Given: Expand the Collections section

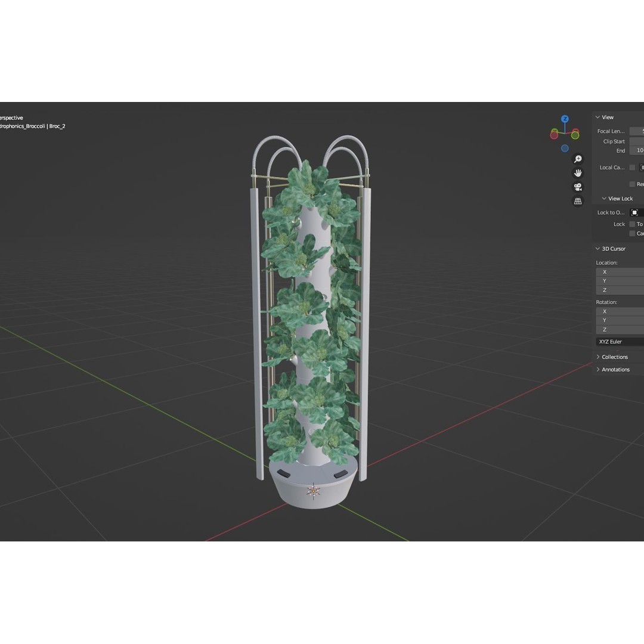Looking at the screenshot, I should tap(614, 357).
